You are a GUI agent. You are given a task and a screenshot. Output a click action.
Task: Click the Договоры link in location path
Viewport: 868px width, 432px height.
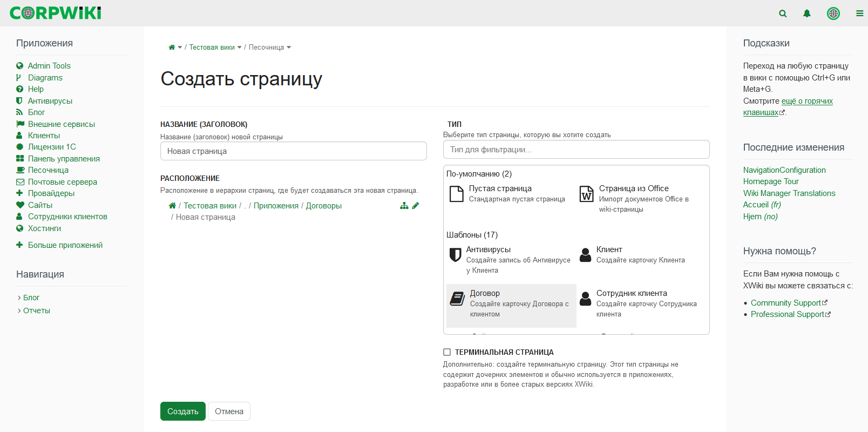(324, 206)
